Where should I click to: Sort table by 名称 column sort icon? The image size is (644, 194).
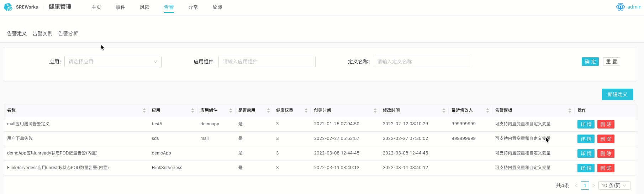click(x=144, y=111)
